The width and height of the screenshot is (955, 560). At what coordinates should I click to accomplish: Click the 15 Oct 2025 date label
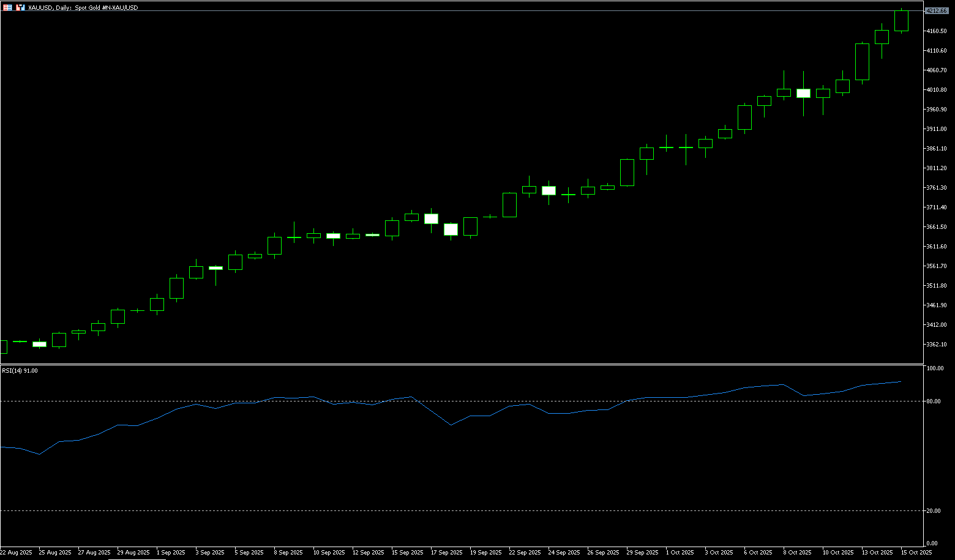916,552
